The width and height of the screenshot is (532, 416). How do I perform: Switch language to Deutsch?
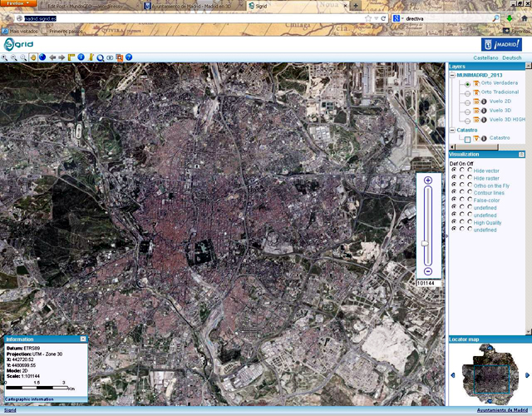(512, 57)
